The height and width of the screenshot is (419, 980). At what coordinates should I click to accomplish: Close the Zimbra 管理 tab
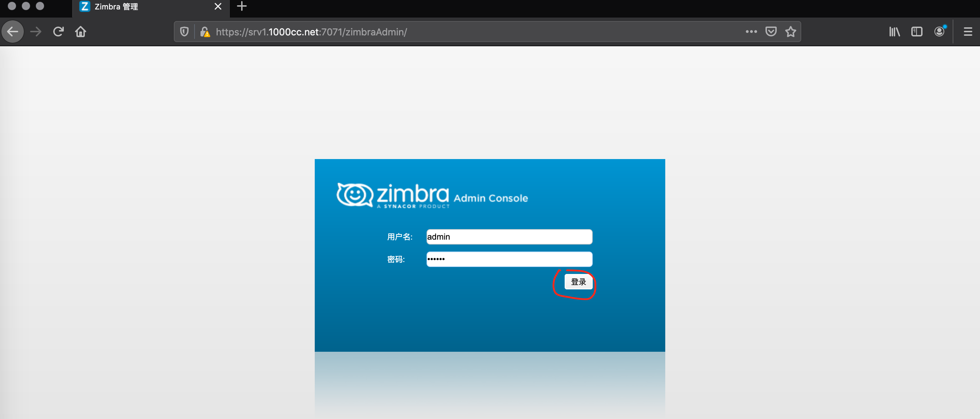pyautogui.click(x=218, y=6)
